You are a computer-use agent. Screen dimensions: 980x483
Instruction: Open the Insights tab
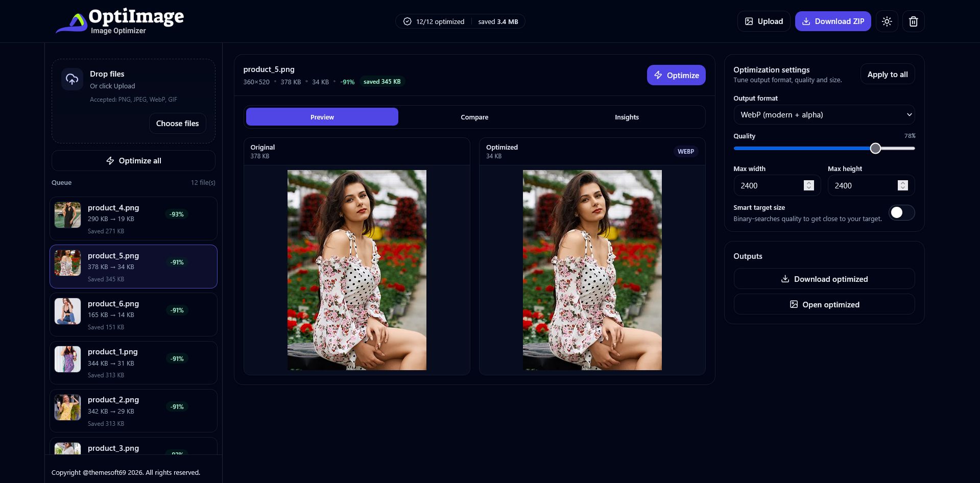coord(627,117)
